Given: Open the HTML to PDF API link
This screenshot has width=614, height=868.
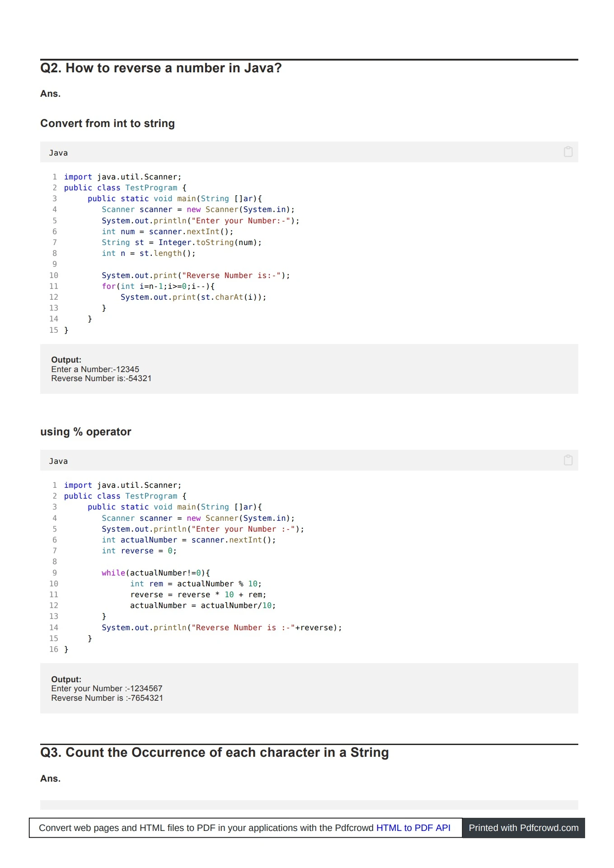Looking at the screenshot, I should coord(413,828).
